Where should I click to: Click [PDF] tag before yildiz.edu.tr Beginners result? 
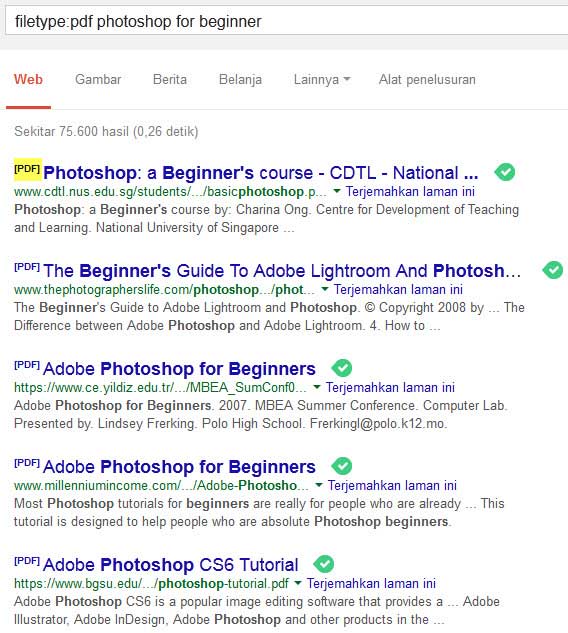tap(27, 365)
